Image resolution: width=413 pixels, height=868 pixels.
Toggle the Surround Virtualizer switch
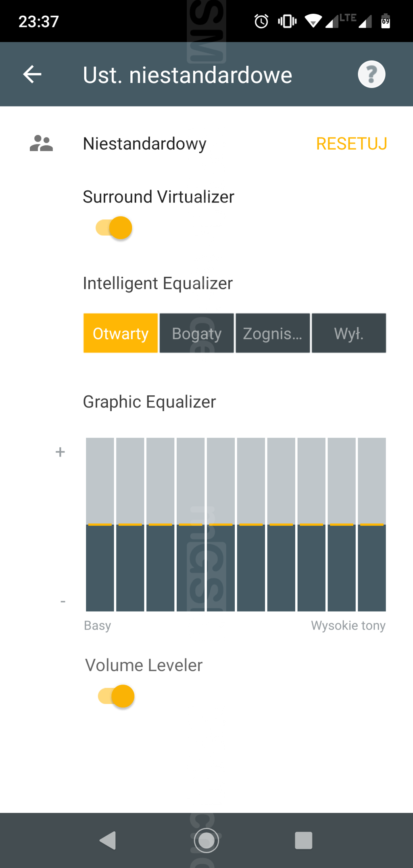coord(114,228)
